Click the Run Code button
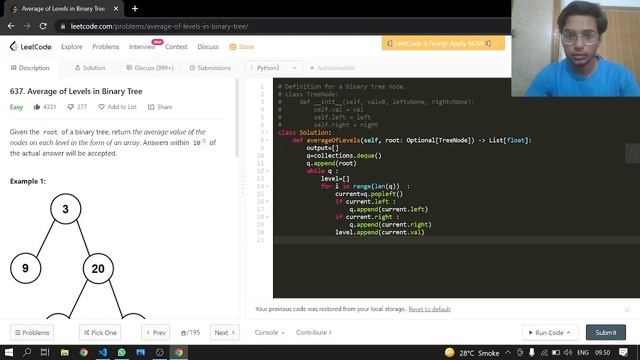Screen dimensions: 640x360 (549, 333)
